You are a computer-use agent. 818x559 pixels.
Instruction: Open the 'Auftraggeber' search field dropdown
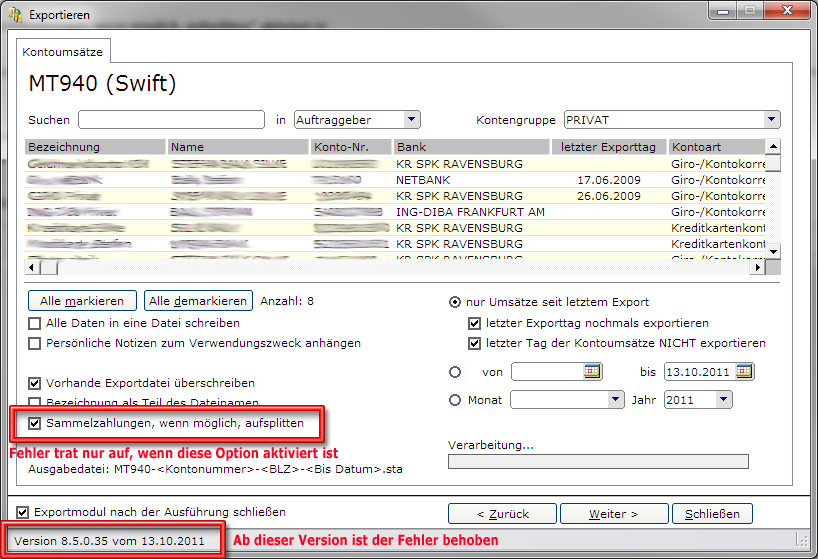tap(412, 119)
